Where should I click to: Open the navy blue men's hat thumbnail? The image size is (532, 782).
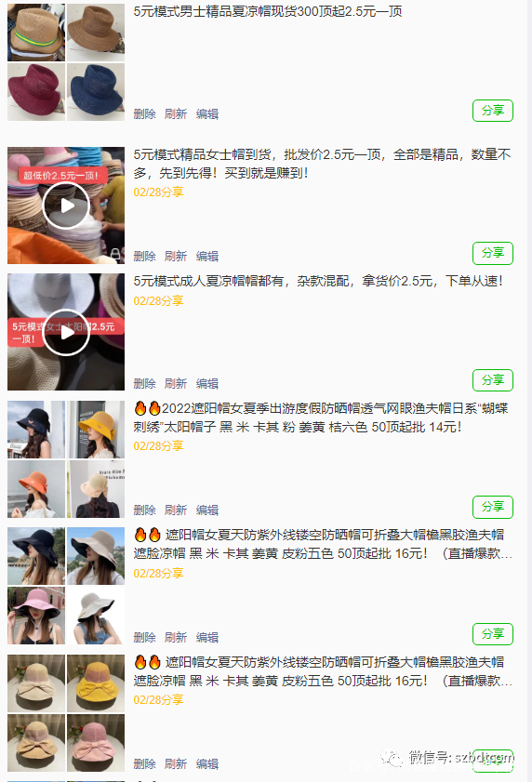pyautogui.click(x=96, y=92)
